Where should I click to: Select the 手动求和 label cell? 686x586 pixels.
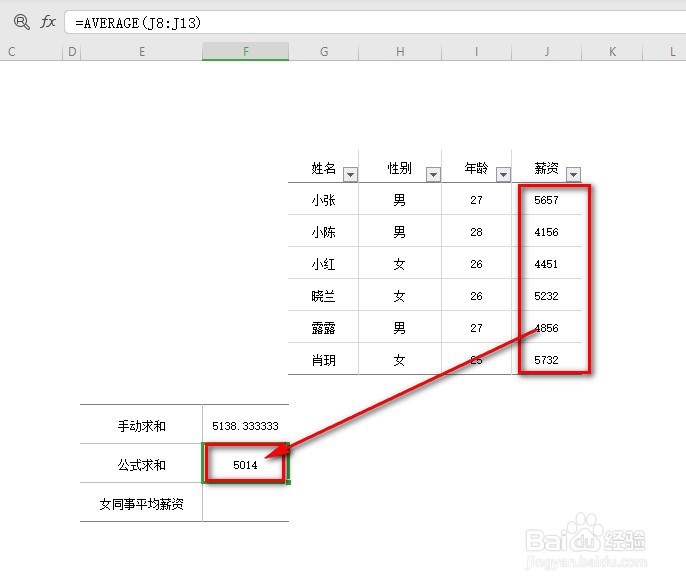click(141, 425)
